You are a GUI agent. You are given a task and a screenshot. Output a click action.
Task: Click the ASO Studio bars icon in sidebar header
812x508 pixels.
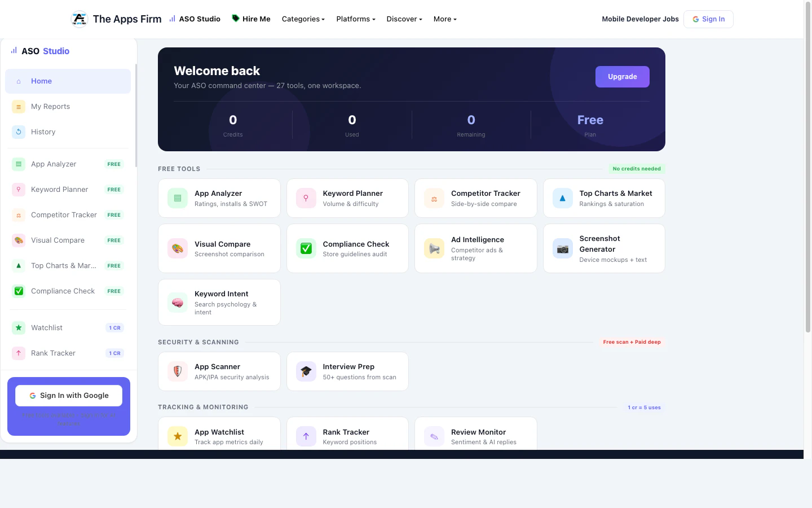pos(14,51)
